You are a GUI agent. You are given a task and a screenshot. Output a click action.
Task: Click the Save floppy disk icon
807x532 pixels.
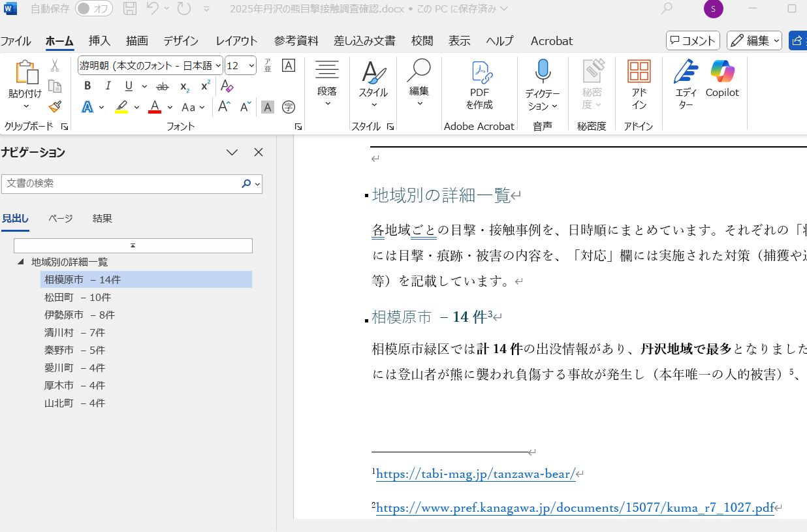(x=130, y=8)
